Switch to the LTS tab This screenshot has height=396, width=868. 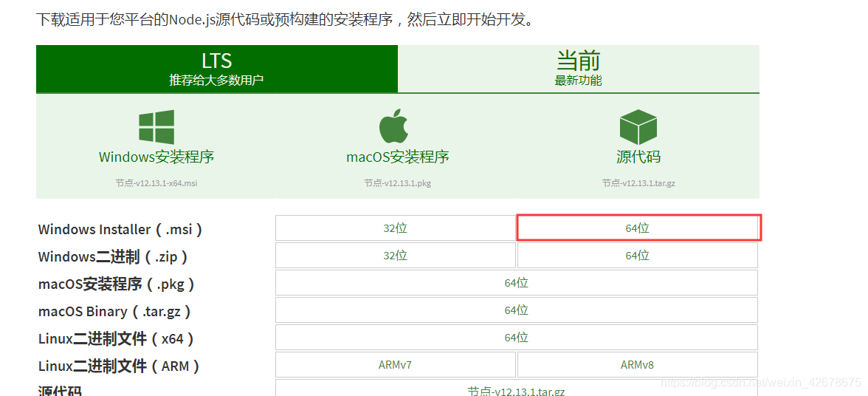click(217, 69)
